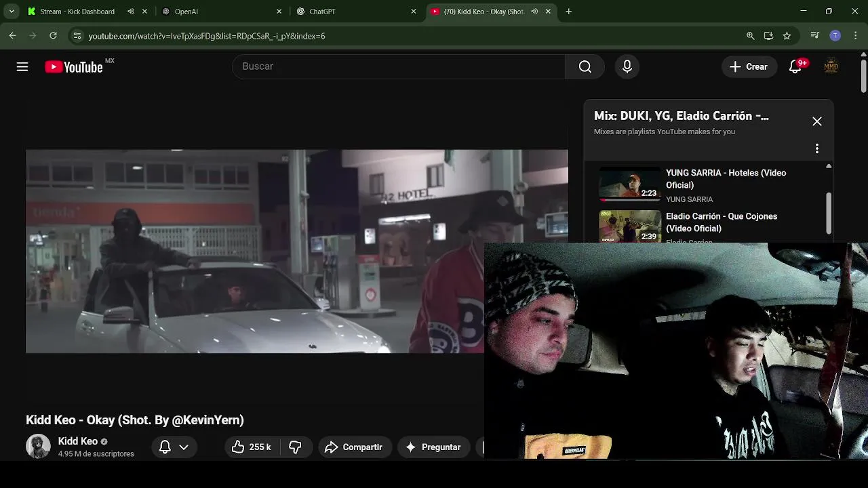Click the 'Mix: DUKI, YG, Eladio Carrión' heading
The image size is (868, 488).
click(x=682, y=116)
